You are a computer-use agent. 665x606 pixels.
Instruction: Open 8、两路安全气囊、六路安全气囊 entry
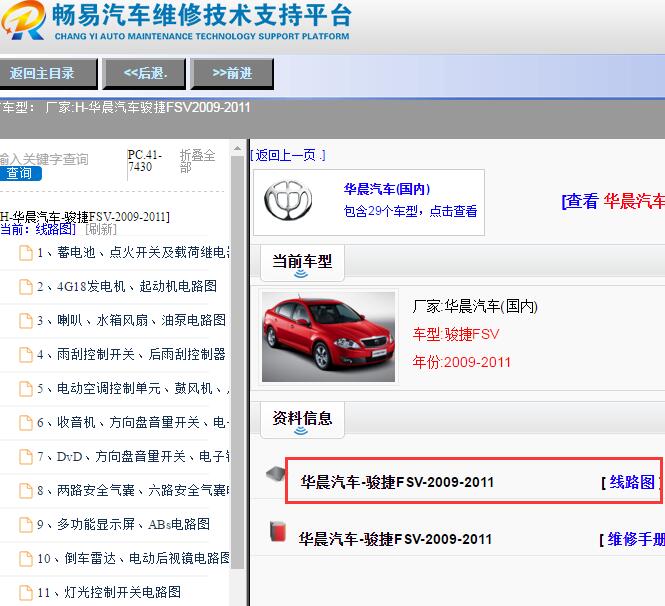[134, 490]
